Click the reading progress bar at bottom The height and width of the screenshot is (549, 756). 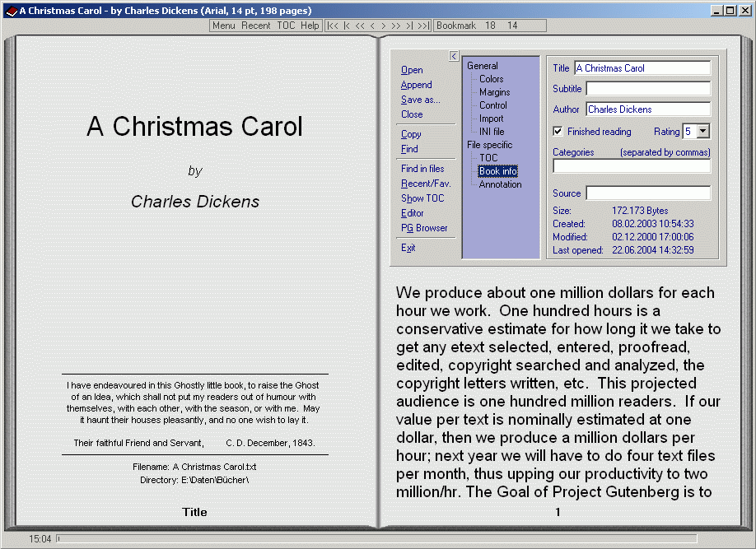tap(376, 538)
